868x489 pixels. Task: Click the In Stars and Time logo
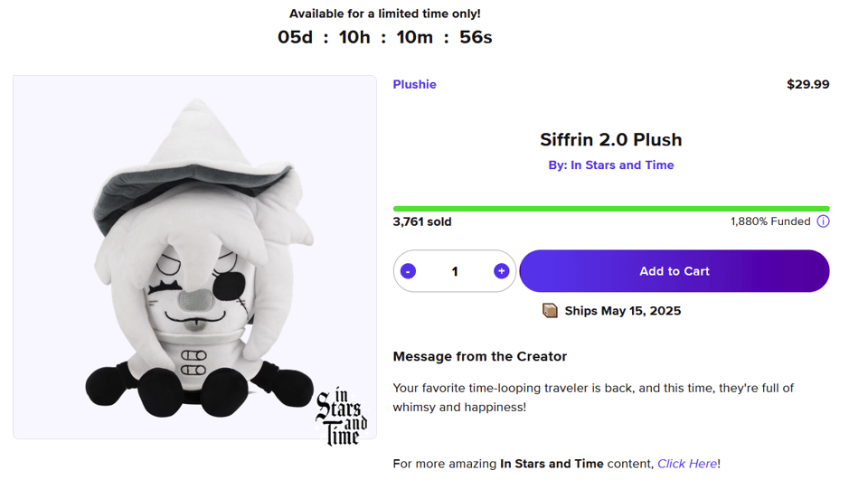(x=341, y=417)
